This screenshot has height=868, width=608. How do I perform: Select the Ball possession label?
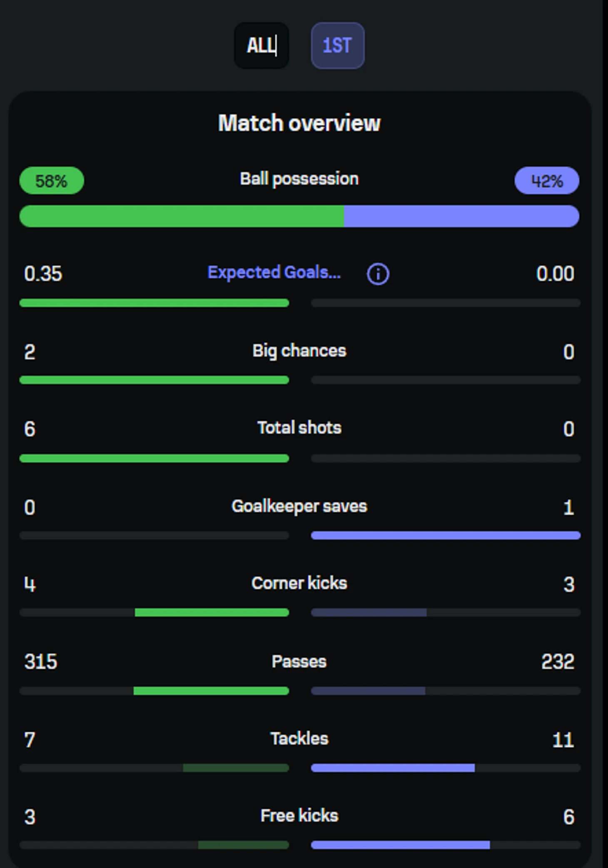click(299, 179)
